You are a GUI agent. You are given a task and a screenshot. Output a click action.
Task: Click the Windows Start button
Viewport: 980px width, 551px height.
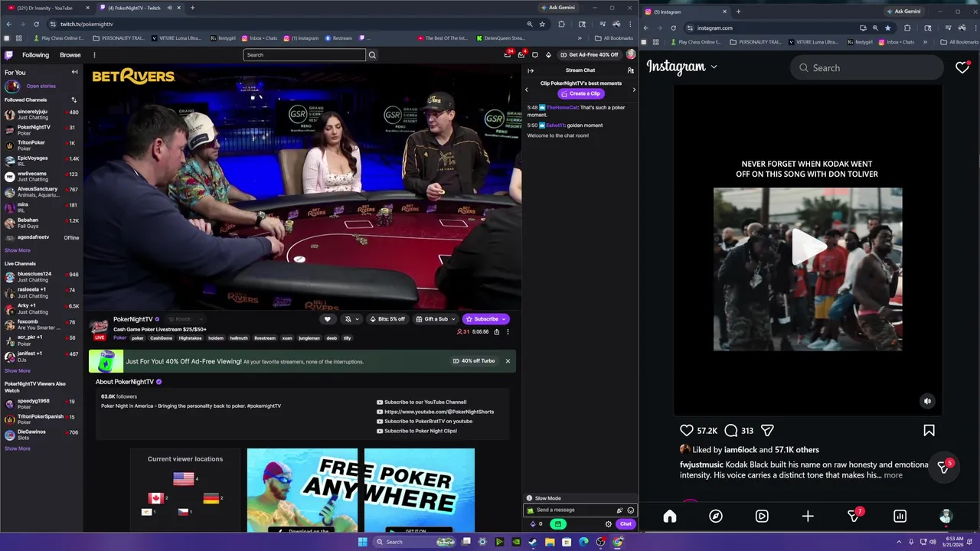[362, 542]
